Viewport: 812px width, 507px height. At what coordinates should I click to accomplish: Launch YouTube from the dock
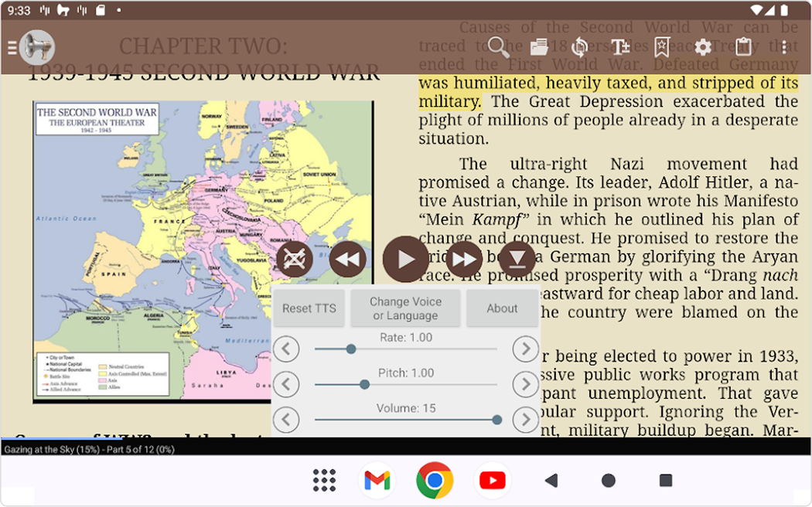pos(493,480)
